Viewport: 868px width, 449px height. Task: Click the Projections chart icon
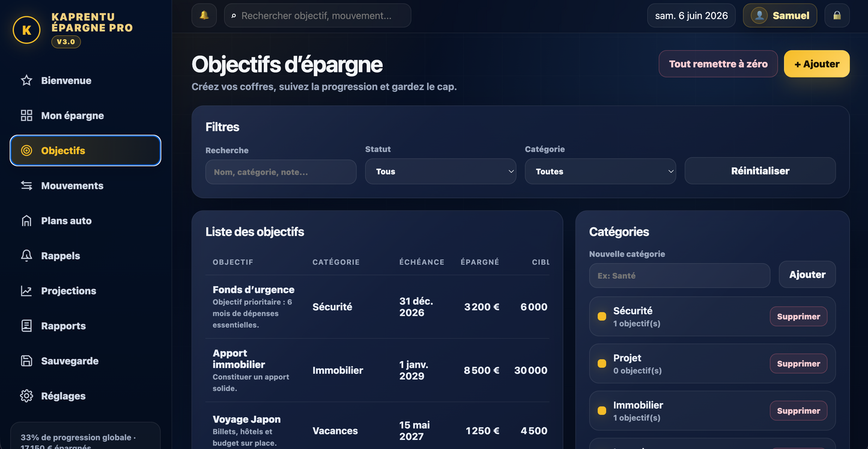pyautogui.click(x=26, y=291)
